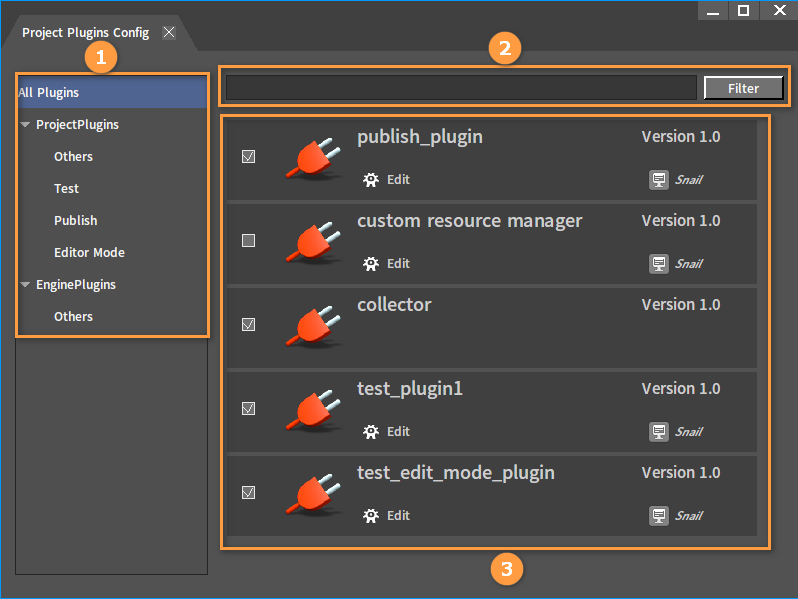Open Edit for test_plugin1

(398, 432)
